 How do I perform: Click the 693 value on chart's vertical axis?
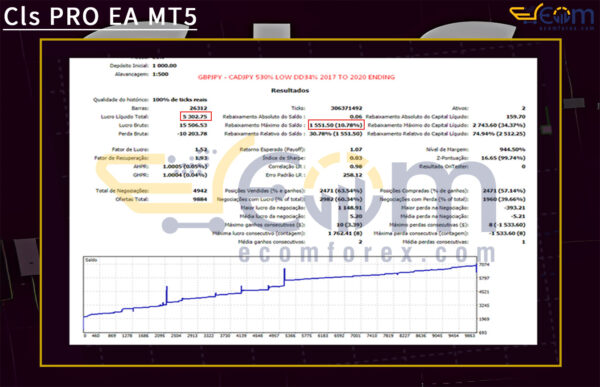(483, 333)
